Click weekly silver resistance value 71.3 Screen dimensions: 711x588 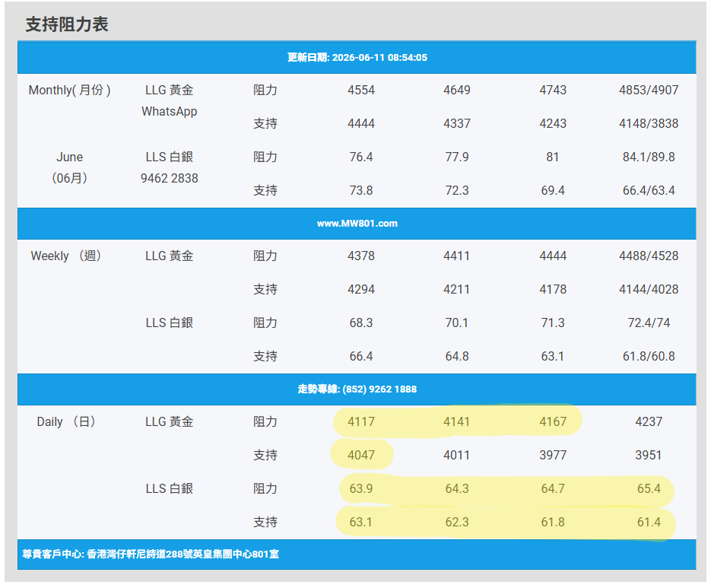(553, 323)
